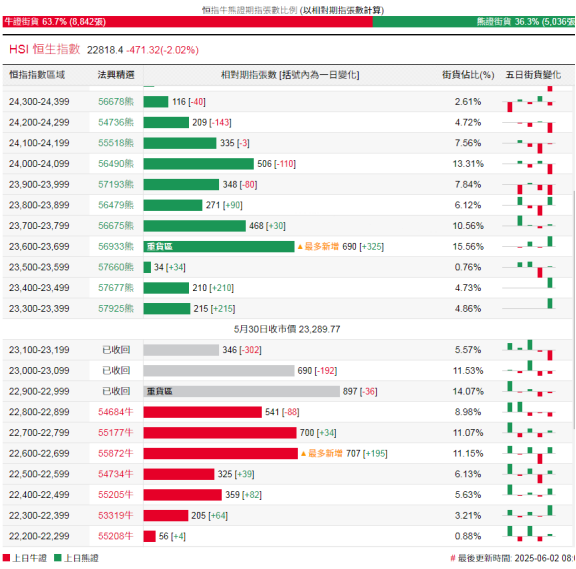Click the small red bar for 22,200-22,299

click(150, 536)
